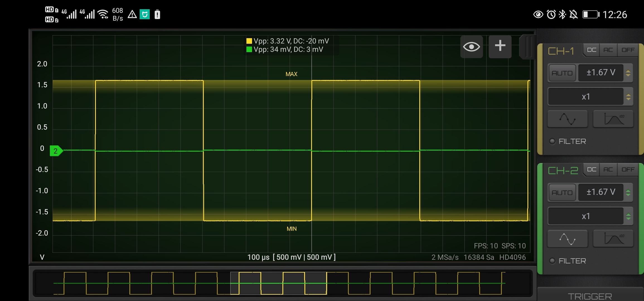Image resolution: width=644 pixels, height=301 pixels.
Task: Tap the CH-2 channel title
Action: pyautogui.click(x=563, y=171)
